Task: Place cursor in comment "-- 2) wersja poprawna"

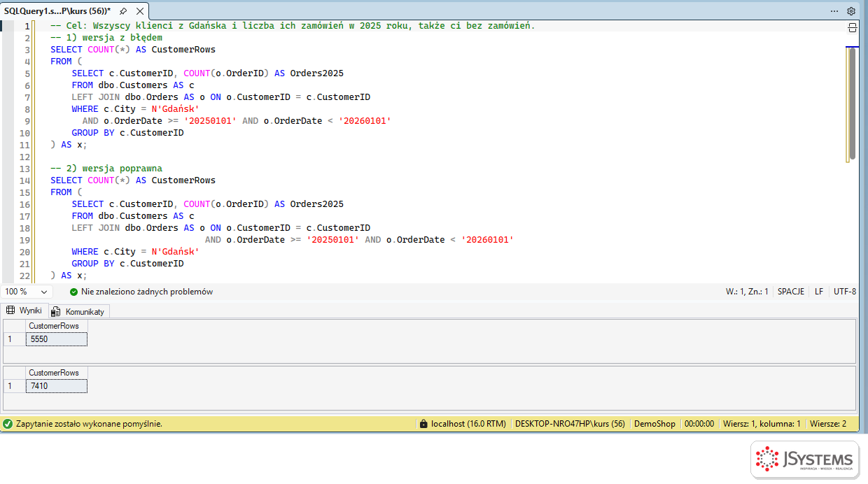Action: 106,169
